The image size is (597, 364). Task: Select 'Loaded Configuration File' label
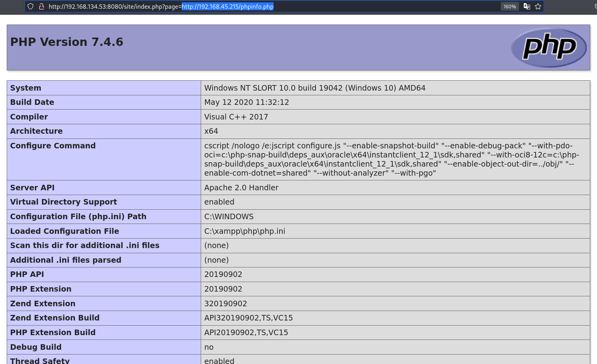[x=65, y=231]
